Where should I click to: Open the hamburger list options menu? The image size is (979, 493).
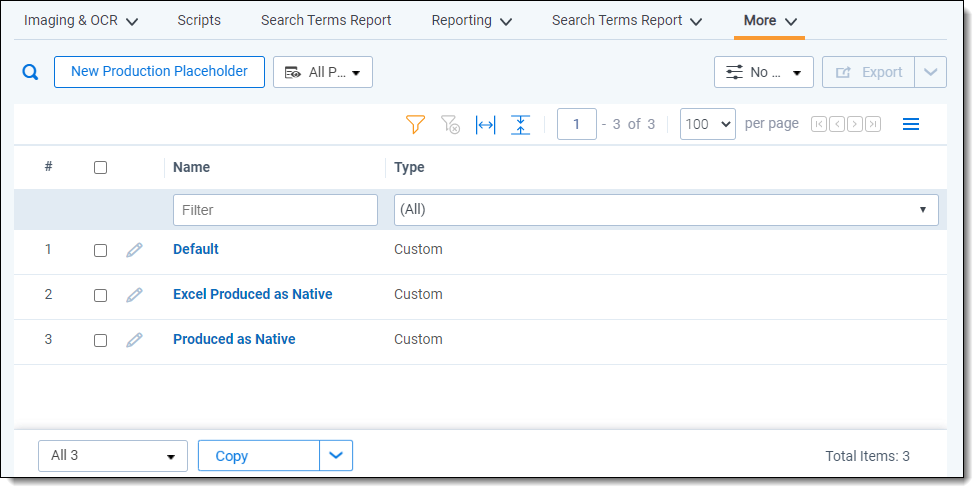coord(911,124)
